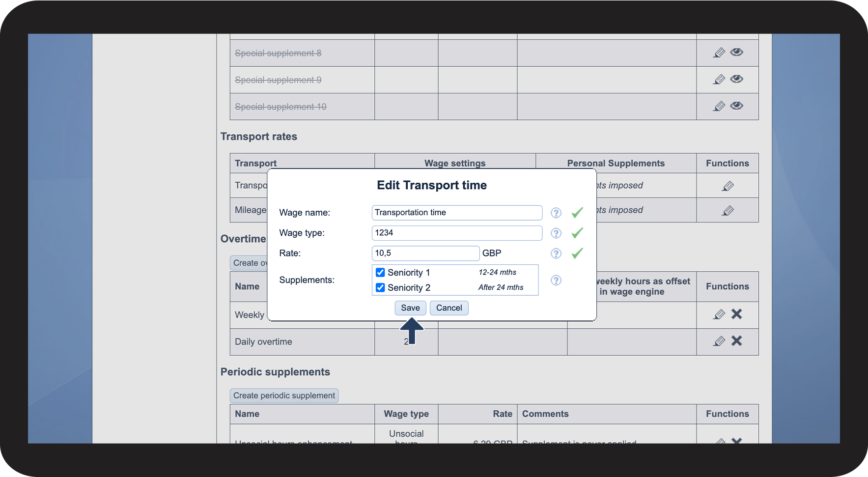
Task: Edit Special supplement 10 with pencil icon
Action: click(719, 106)
